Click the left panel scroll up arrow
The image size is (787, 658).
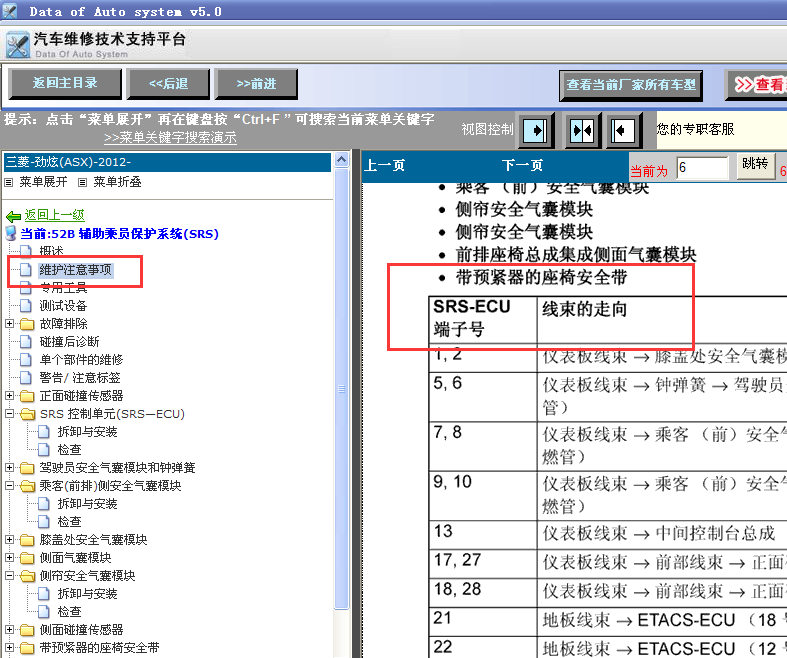[x=341, y=160]
